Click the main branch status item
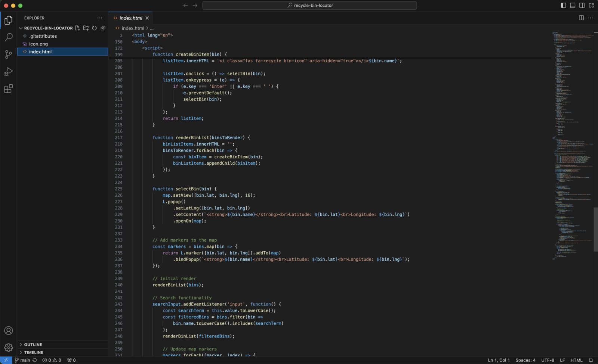This screenshot has width=598, height=364. coord(22,360)
